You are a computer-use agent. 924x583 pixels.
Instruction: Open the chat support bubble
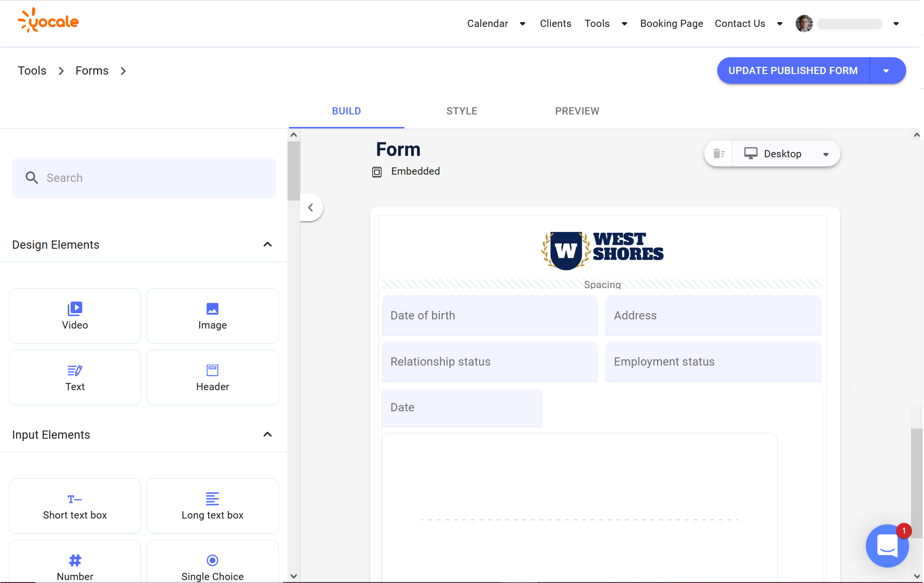[887, 546]
